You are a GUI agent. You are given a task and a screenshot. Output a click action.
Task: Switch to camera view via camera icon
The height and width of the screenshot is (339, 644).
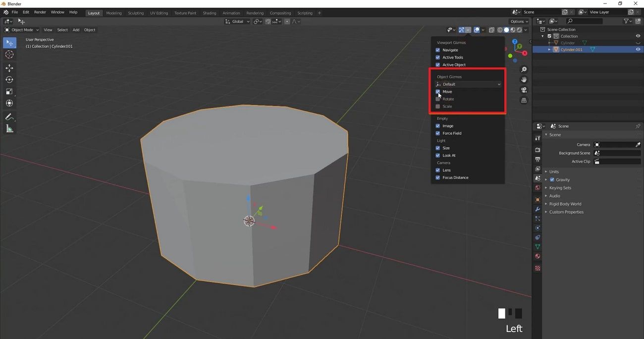tap(524, 90)
